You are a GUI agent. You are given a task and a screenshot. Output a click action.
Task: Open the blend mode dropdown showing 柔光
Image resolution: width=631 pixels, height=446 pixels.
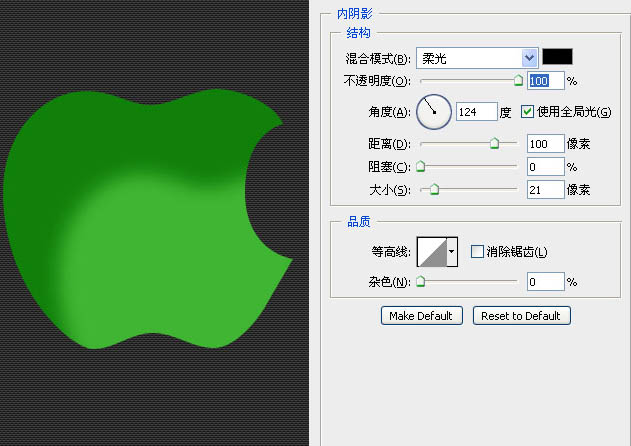click(477, 58)
